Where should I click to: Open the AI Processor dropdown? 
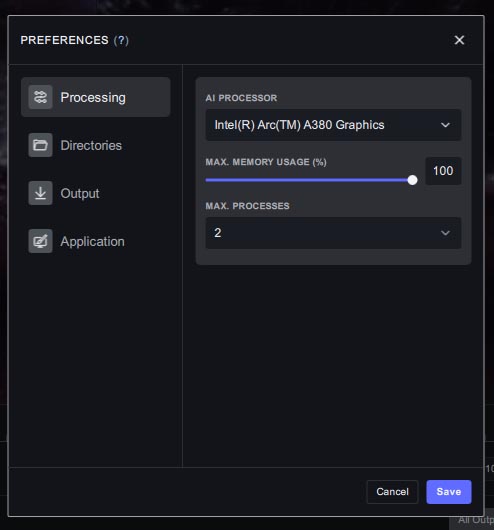(x=333, y=125)
